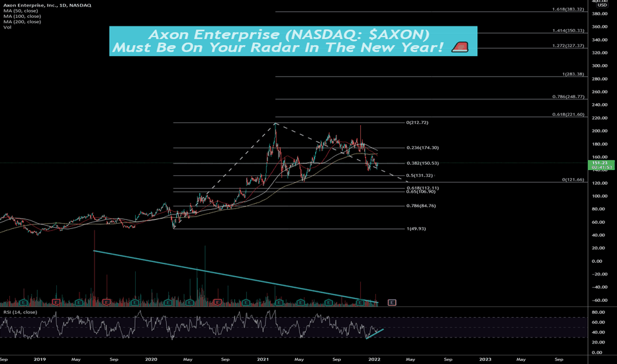Select the teal volume trend line
Viewport: 617px width, 364px height.
[x=236, y=277]
